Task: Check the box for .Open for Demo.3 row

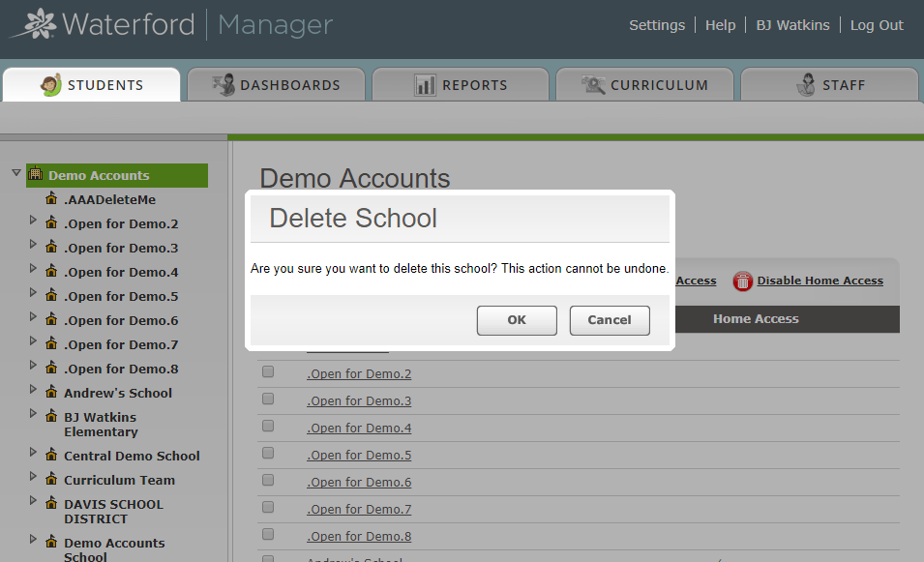Action: click(268, 399)
